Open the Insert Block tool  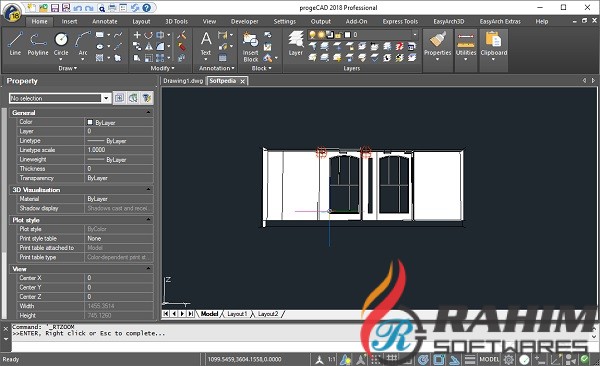(x=251, y=47)
